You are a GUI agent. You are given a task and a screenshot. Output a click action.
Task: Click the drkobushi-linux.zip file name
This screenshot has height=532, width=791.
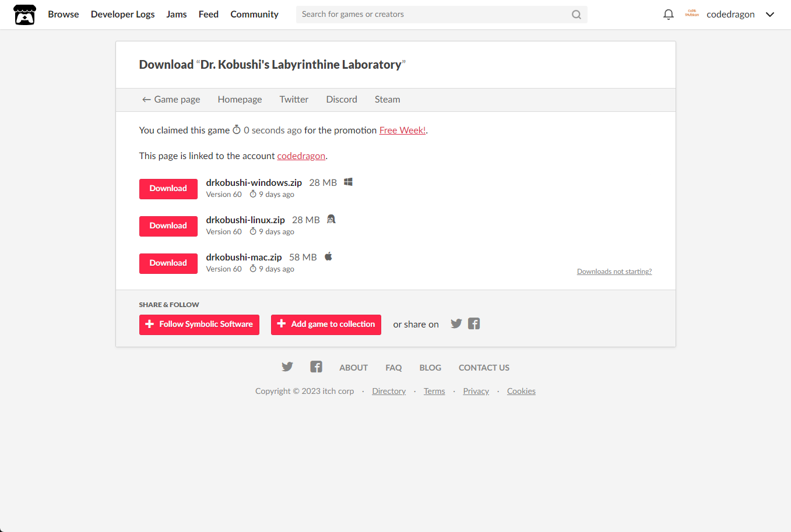pyautogui.click(x=245, y=220)
